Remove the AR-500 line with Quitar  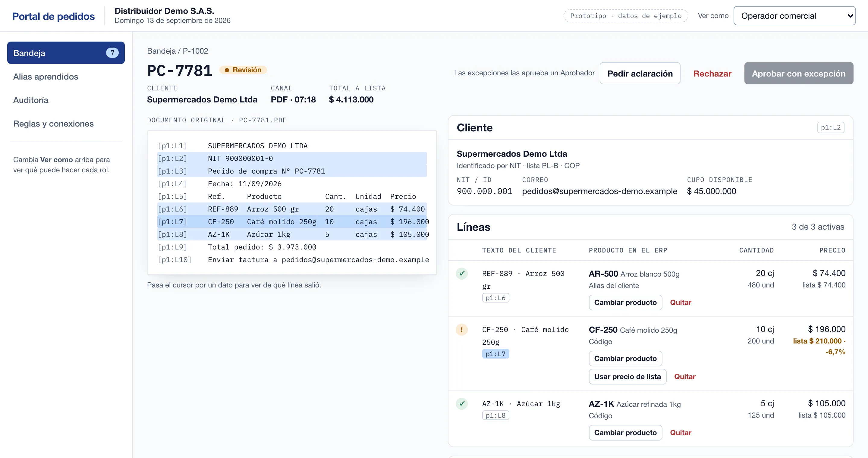pos(680,303)
